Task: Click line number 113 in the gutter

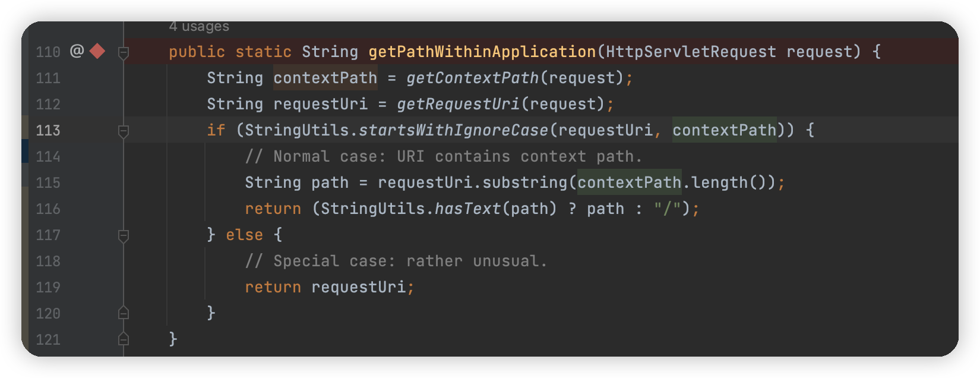Action: pyautogui.click(x=48, y=131)
